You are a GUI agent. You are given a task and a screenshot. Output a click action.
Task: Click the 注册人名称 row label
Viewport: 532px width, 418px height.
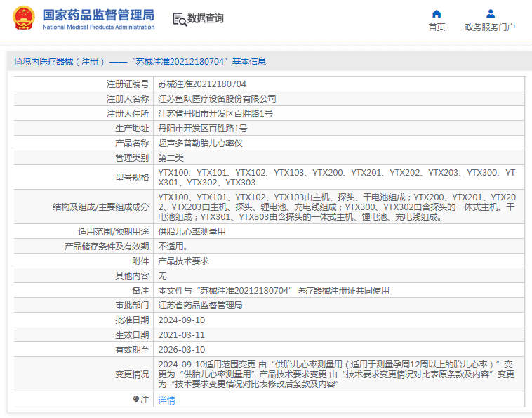[x=128, y=99]
